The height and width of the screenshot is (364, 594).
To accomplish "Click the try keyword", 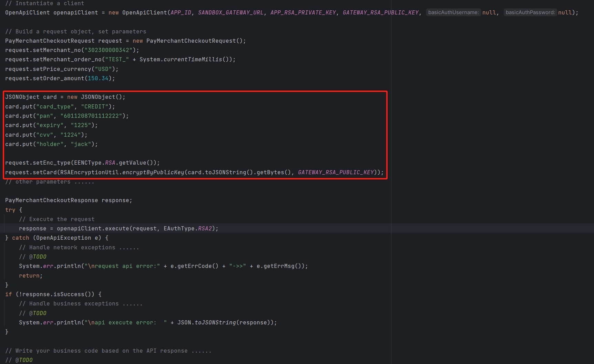I will (x=10, y=209).
